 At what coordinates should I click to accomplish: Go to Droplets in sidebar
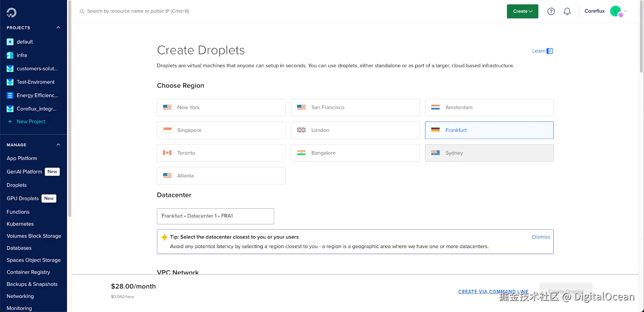(x=17, y=185)
